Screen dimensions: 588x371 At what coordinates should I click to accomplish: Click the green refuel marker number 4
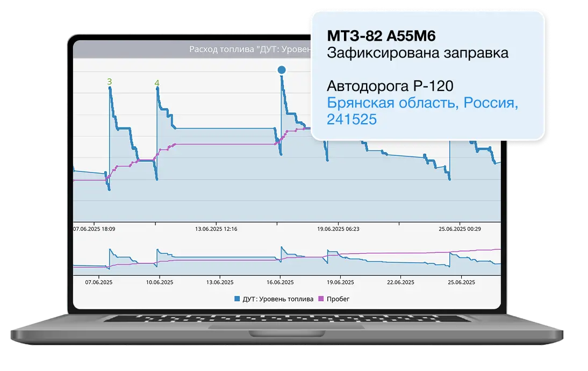pyautogui.click(x=157, y=83)
